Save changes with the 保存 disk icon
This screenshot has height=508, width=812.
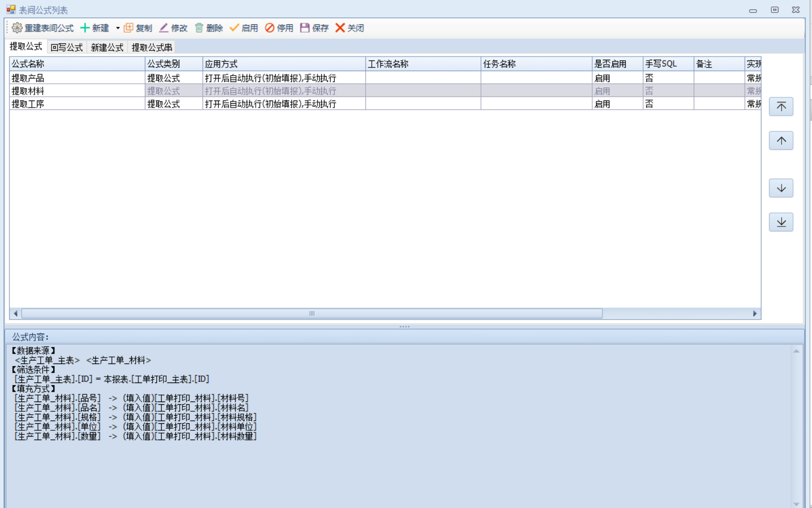point(305,28)
